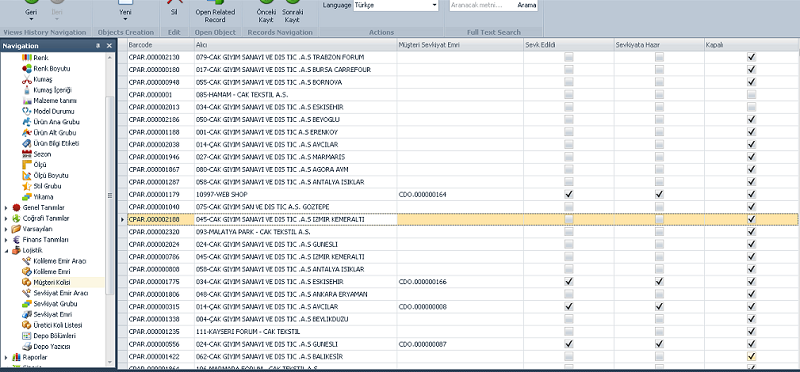Click the Üretici Koli Listesi icon

tap(27, 325)
